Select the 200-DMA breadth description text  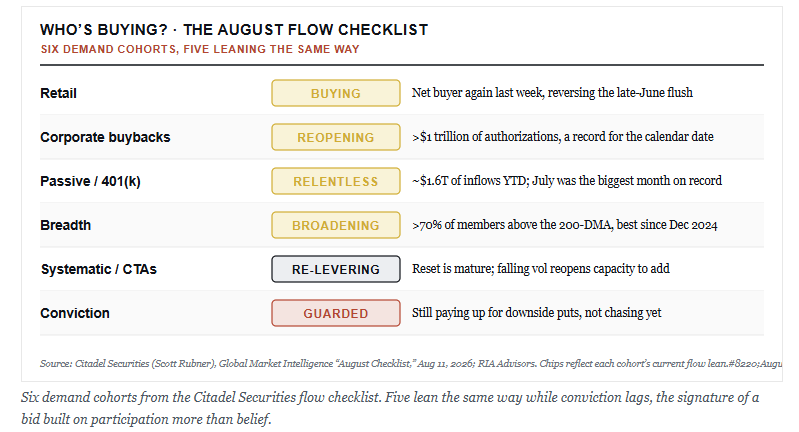[565, 225]
